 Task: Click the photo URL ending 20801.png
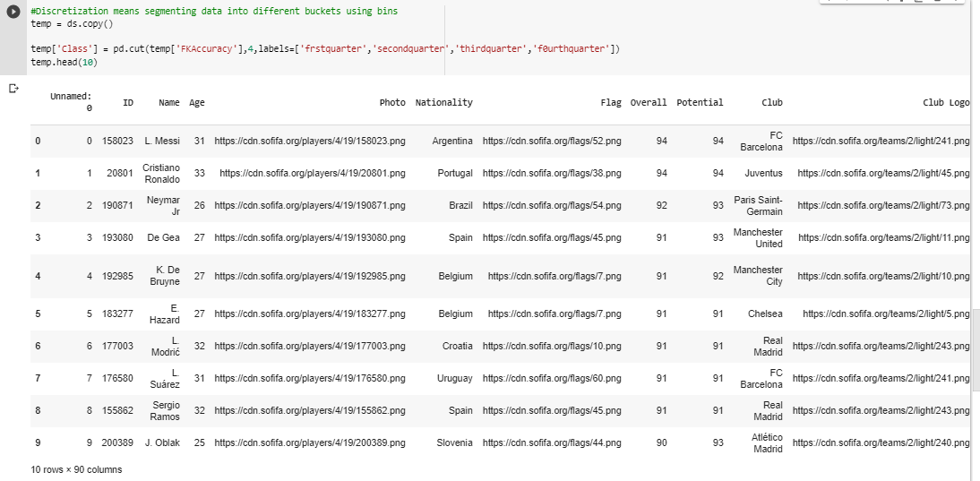click(x=313, y=174)
